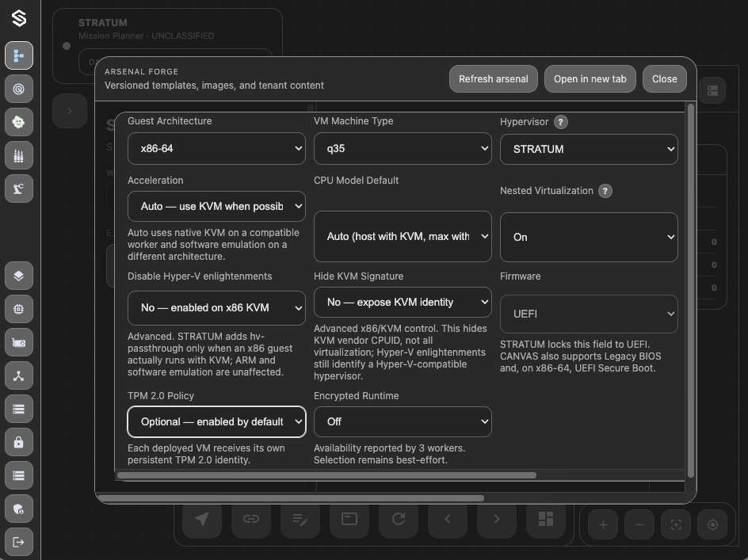Click the refresh icon in bottom toolbar
This screenshot has width=748, height=560.
coord(399,519)
